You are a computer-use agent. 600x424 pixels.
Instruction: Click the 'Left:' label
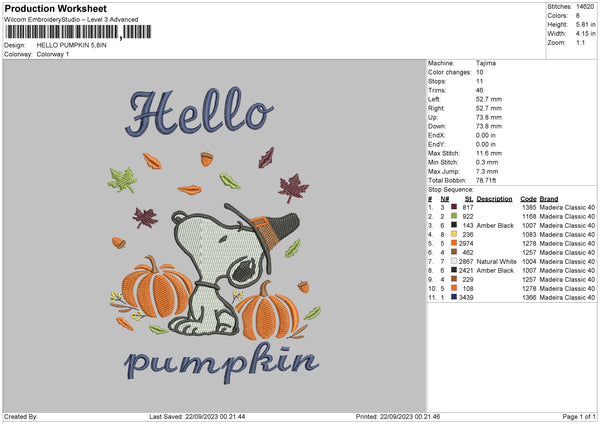[434, 99]
